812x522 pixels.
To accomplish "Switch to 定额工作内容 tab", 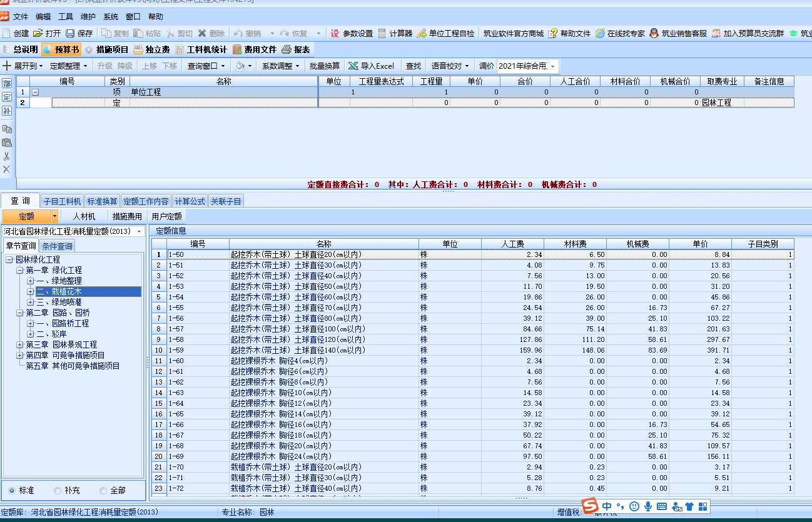I will (146, 201).
